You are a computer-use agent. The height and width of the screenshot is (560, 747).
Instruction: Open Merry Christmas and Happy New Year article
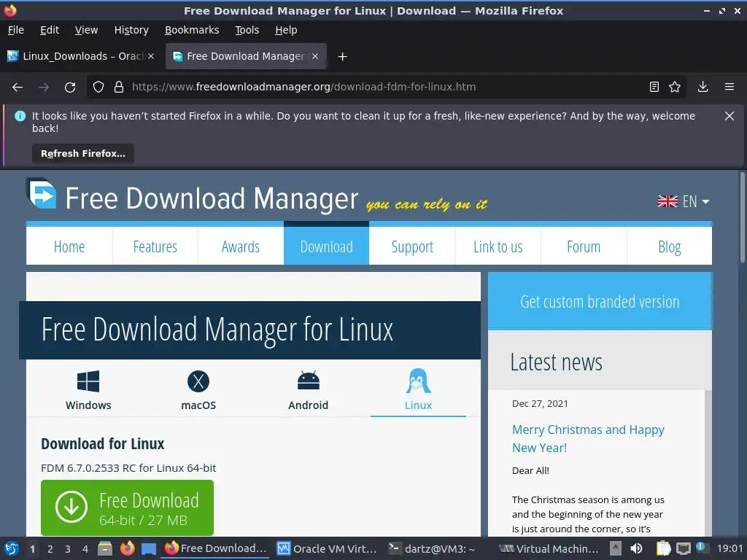point(588,438)
